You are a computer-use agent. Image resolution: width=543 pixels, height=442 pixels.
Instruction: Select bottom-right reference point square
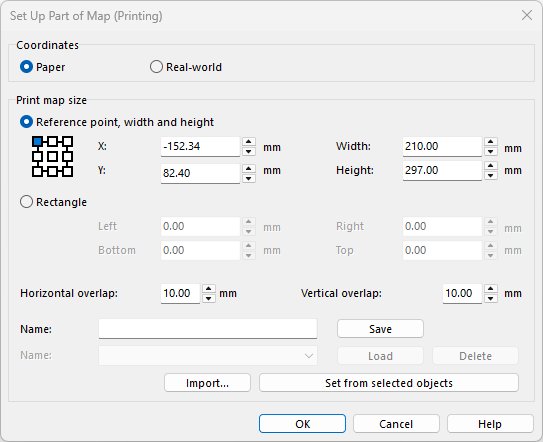[68, 171]
